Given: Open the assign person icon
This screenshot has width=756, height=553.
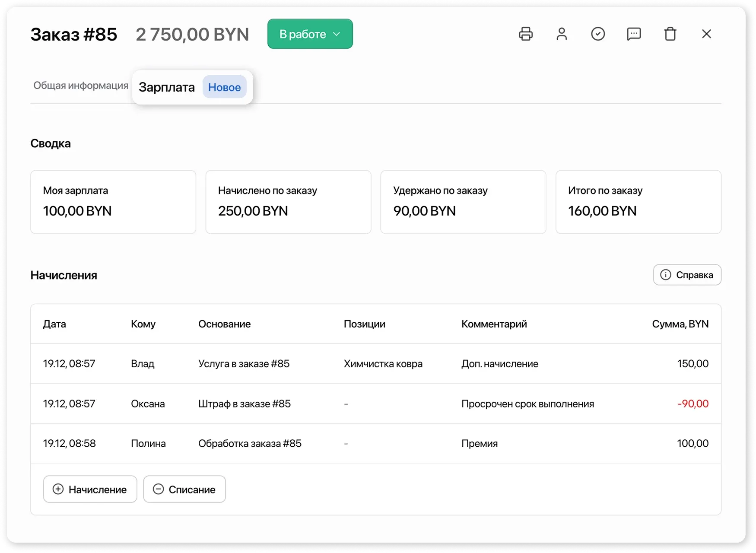Looking at the screenshot, I should pos(562,34).
